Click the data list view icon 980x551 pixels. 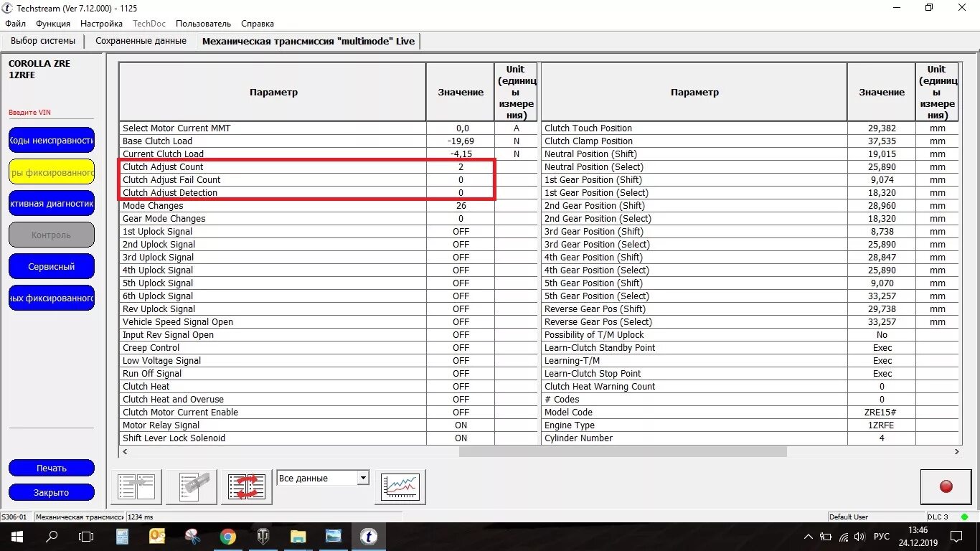pos(136,487)
